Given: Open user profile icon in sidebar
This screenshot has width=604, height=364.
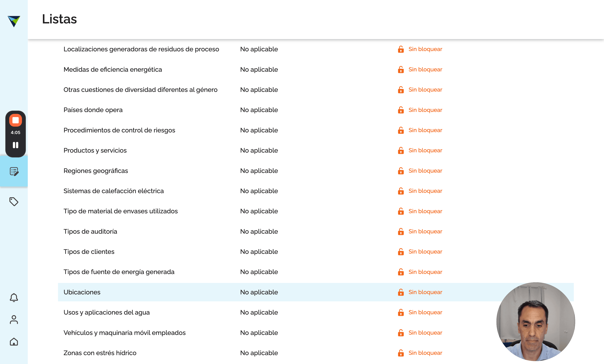Looking at the screenshot, I should (x=14, y=319).
